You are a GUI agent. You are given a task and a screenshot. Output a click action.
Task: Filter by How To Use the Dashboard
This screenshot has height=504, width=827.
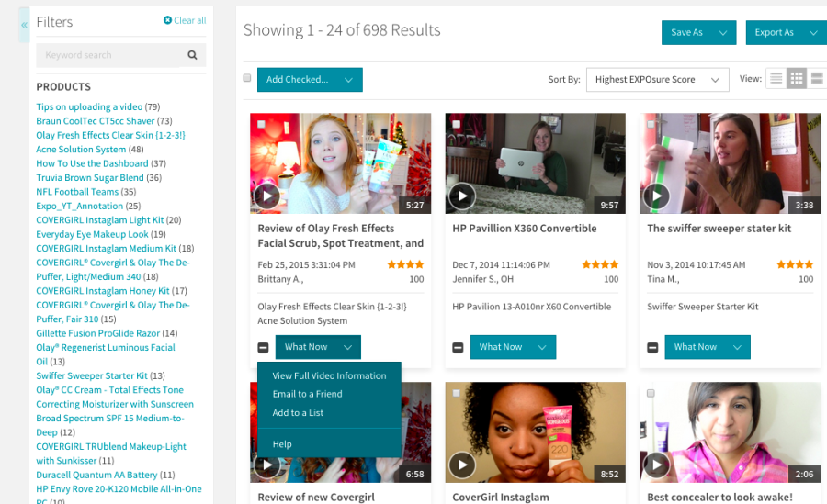pos(92,163)
